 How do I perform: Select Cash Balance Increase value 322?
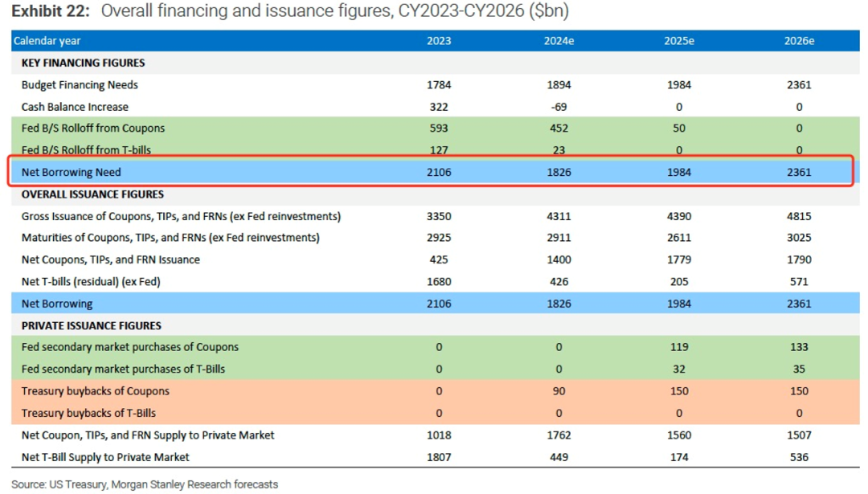[439, 107]
